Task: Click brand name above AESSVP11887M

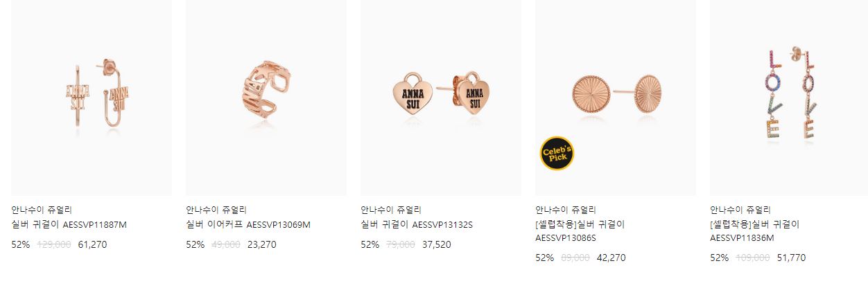Action: 42,210
